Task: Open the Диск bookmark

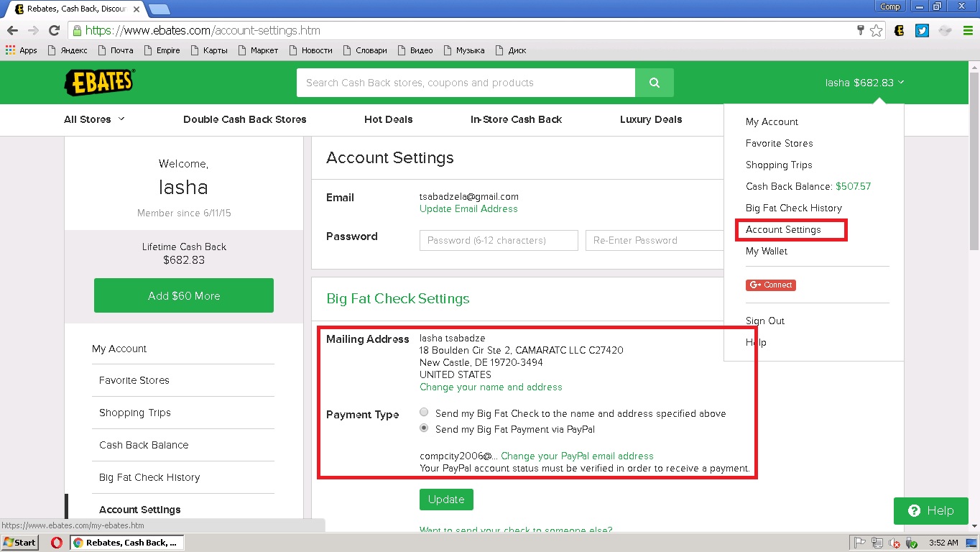Action: click(509, 50)
